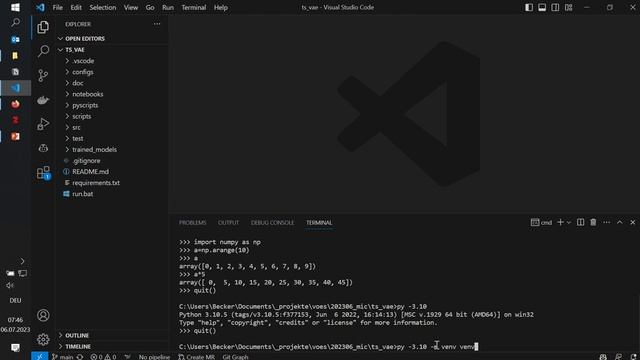The image size is (640, 360).
Task: Click the volume icon in system tray
Action: point(10,285)
